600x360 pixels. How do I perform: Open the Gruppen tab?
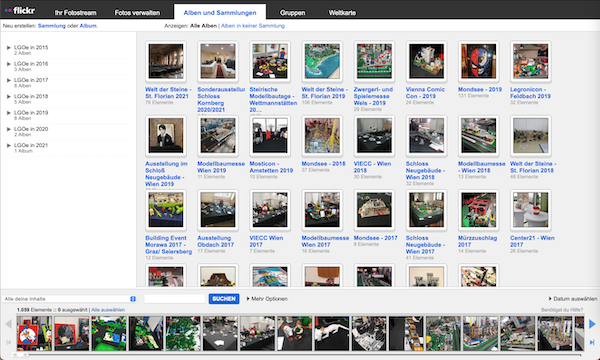click(292, 13)
